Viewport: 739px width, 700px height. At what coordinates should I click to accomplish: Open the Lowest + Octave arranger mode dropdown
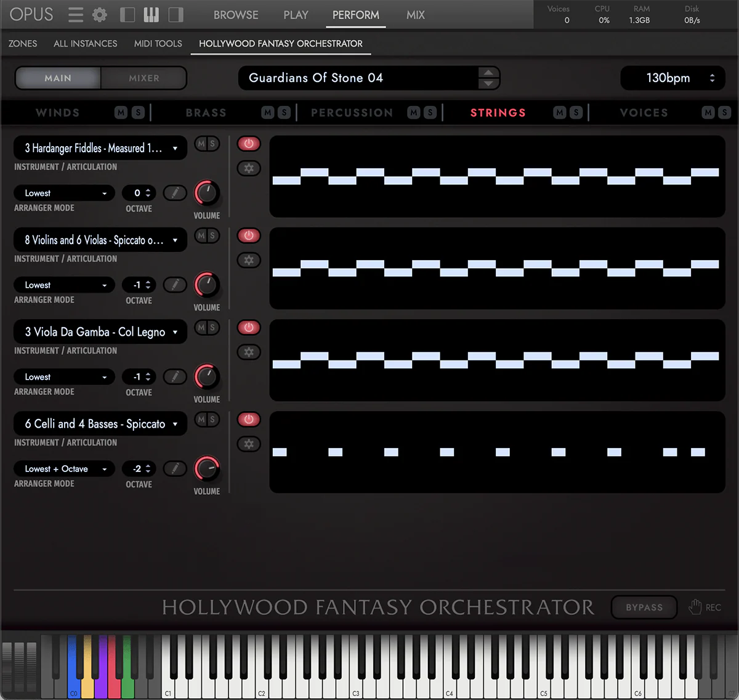(65, 469)
